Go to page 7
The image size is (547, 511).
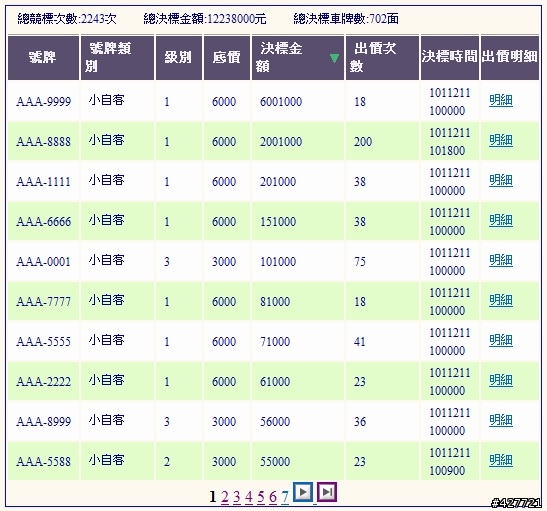[285, 496]
